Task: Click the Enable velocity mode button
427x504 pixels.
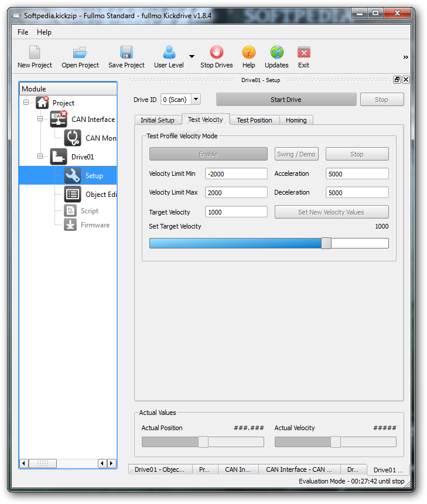Action: click(x=208, y=154)
